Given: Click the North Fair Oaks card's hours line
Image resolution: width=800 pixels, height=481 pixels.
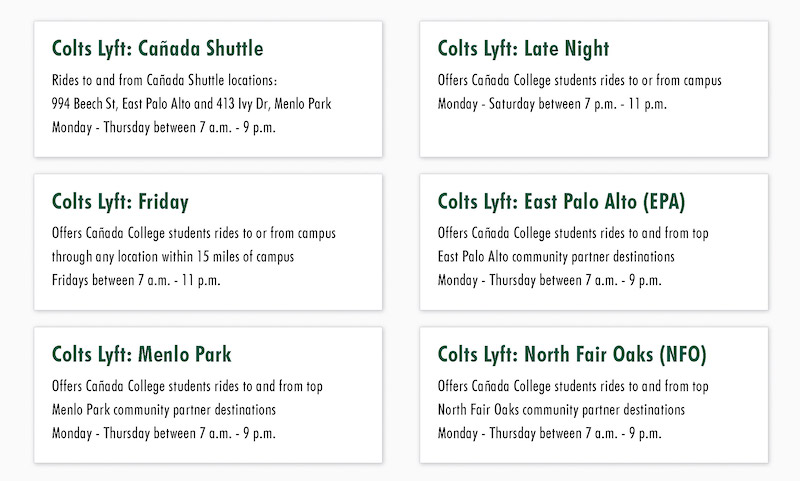Looking at the screenshot, I should pos(550,433).
